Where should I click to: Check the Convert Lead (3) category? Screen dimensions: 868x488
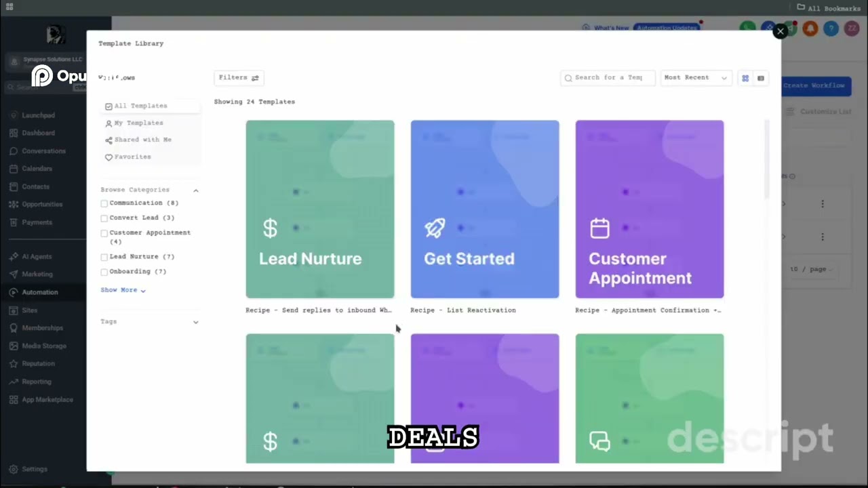104,218
